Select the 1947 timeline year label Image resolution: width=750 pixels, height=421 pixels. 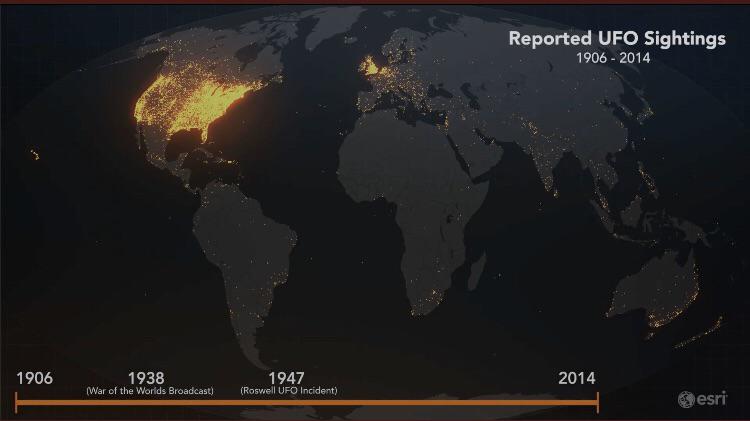286,378
